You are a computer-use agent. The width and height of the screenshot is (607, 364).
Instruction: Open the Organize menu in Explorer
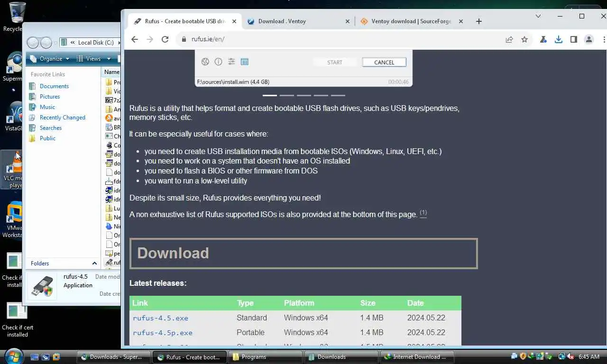point(50,59)
